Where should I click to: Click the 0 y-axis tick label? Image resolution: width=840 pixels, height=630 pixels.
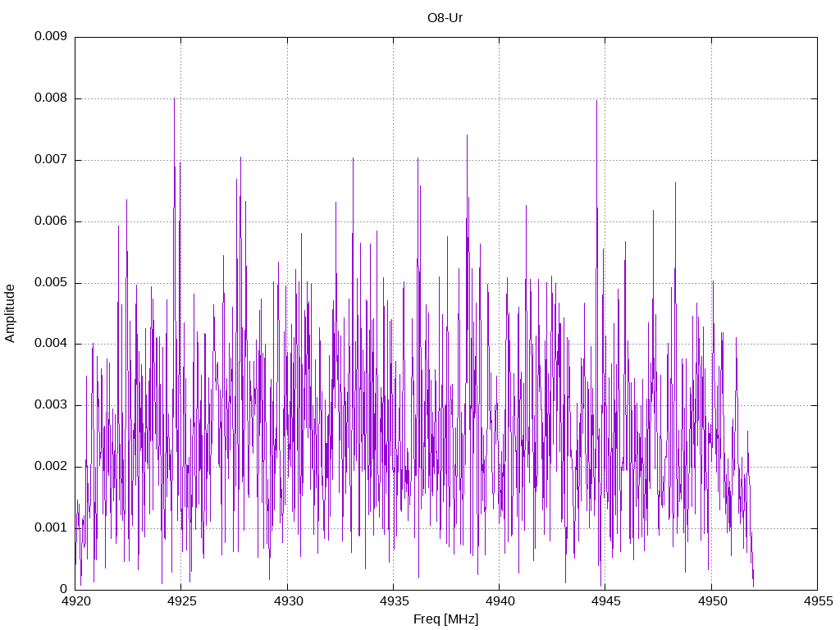[x=64, y=589]
